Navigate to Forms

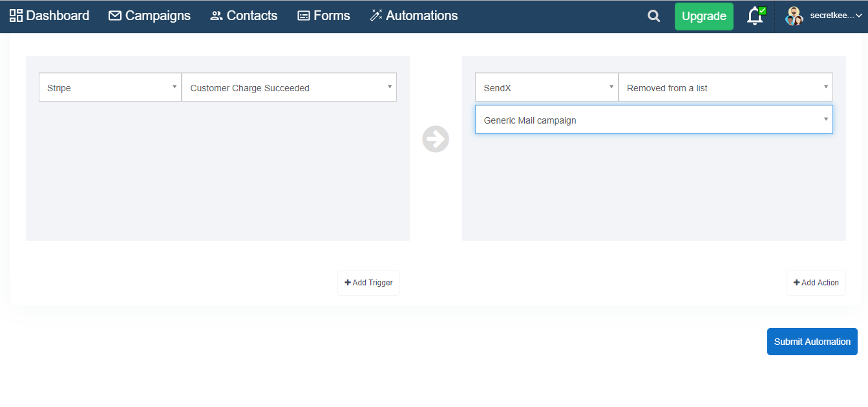click(323, 16)
